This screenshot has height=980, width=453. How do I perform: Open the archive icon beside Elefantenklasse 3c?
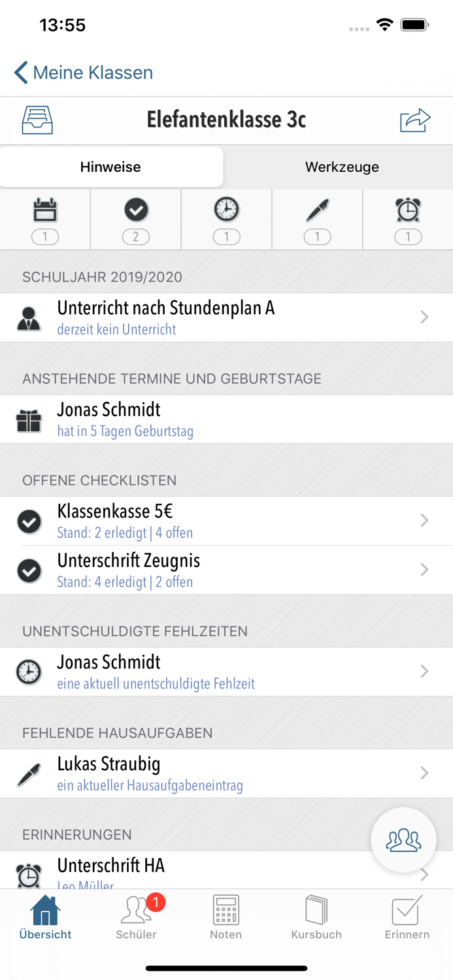coord(37,120)
